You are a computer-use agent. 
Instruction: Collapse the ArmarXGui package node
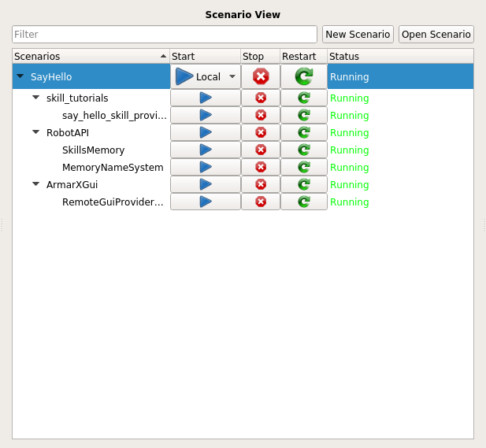tap(36, 185)
